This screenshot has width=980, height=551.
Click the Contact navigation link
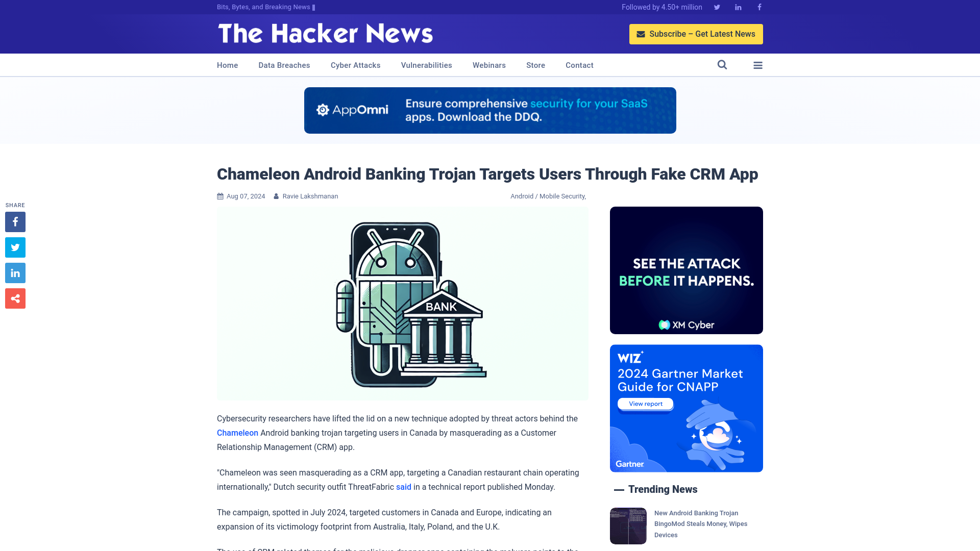pyautogui.click(x=579, y=65)
